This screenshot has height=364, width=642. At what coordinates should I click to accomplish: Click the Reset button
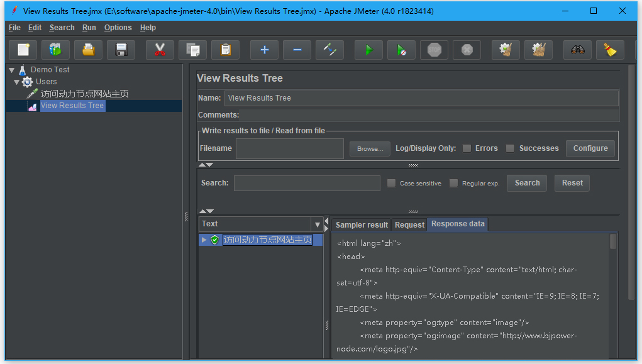pyautogui.click(x=572, y=183)
